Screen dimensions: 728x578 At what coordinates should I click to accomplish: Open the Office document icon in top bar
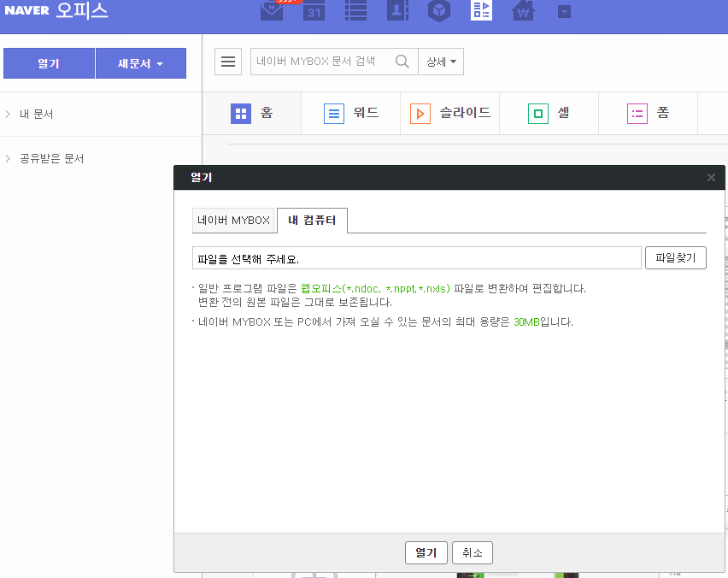[481, 10]
